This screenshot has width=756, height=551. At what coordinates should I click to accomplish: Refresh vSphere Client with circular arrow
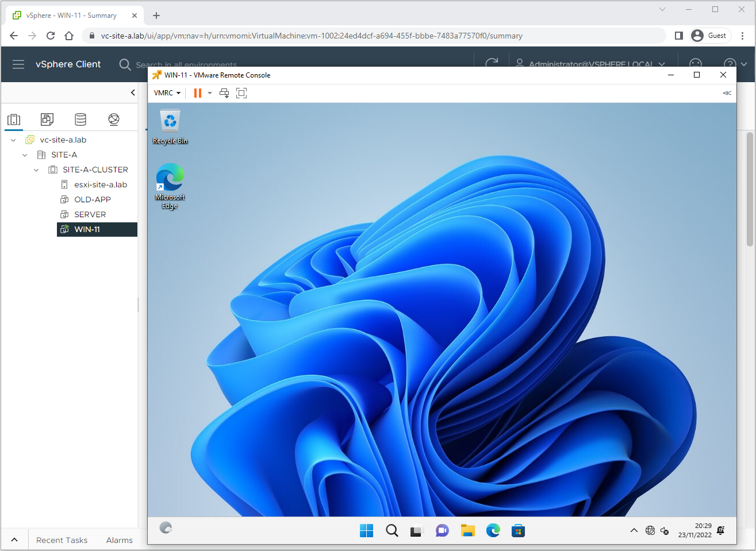492,62
